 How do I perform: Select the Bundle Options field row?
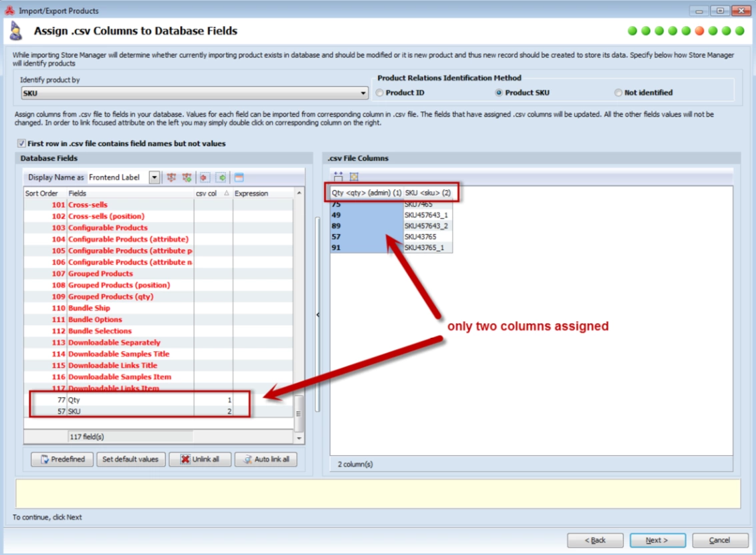tap(158, 319)
